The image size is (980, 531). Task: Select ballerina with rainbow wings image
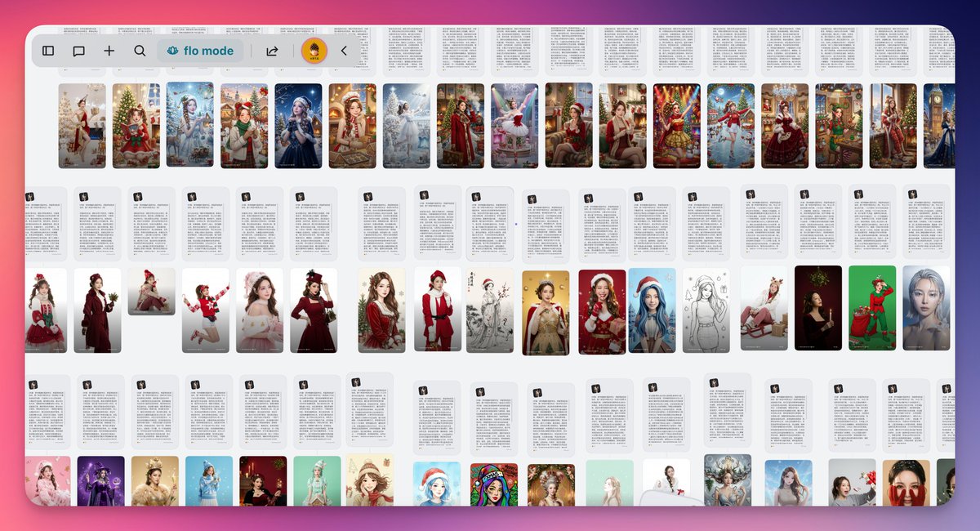click(x=514, y=125)
